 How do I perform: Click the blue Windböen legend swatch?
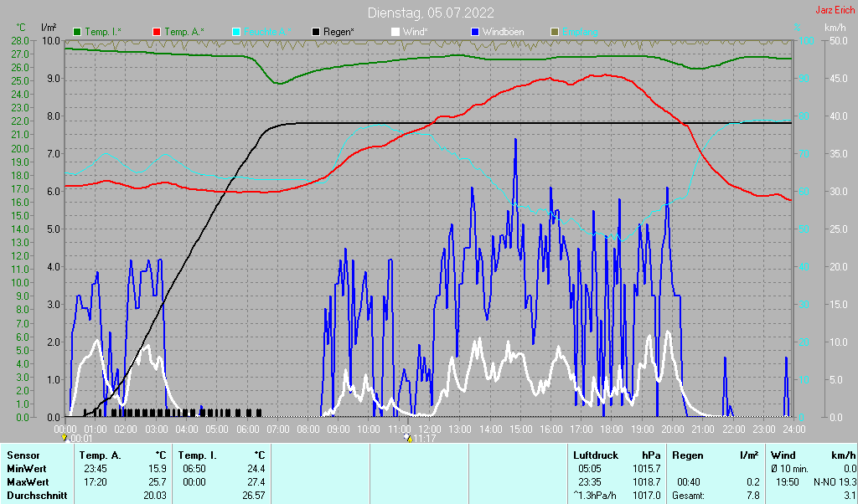(x=475, y=33)
